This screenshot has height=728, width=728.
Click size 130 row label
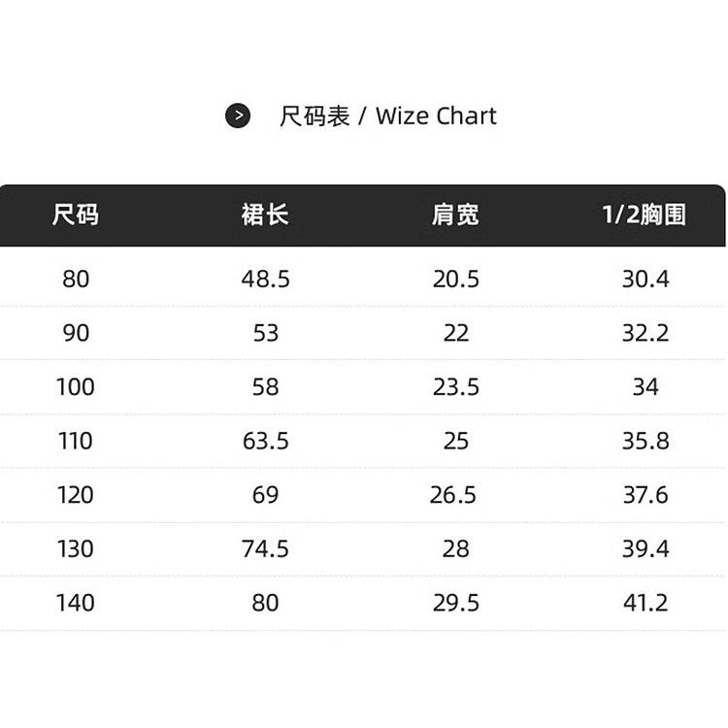(x=75, y=548)
